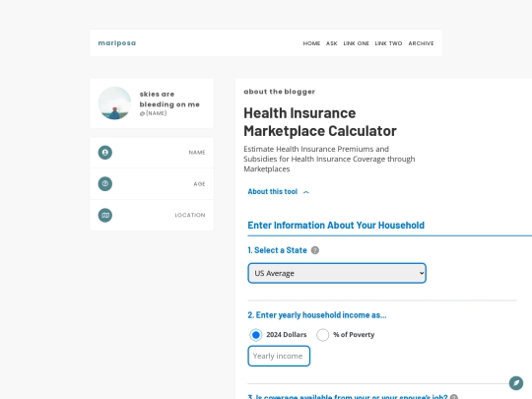Viewport: 532px width, 399px height.
Task: Click the NAME label in sidebar
Action: pyautogui.click(x=197, y=153)
